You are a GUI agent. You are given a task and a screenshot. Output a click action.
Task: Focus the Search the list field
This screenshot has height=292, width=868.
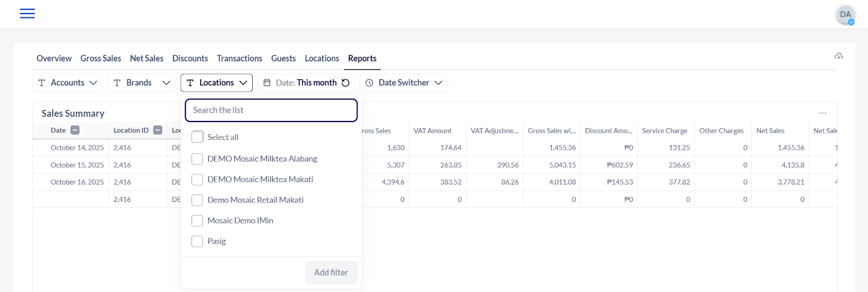pyautogui.click(x=271, y=110)
